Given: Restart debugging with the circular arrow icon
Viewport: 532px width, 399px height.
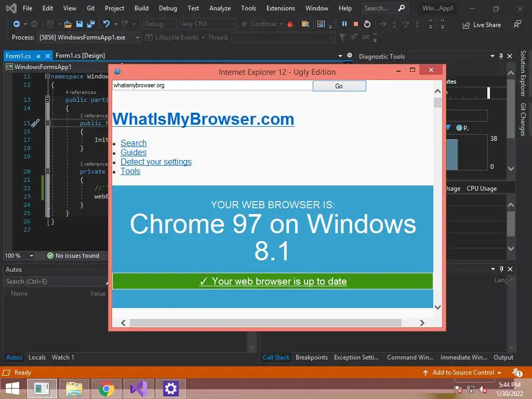Looking at the screenshot, I should [x=367, y=24].
